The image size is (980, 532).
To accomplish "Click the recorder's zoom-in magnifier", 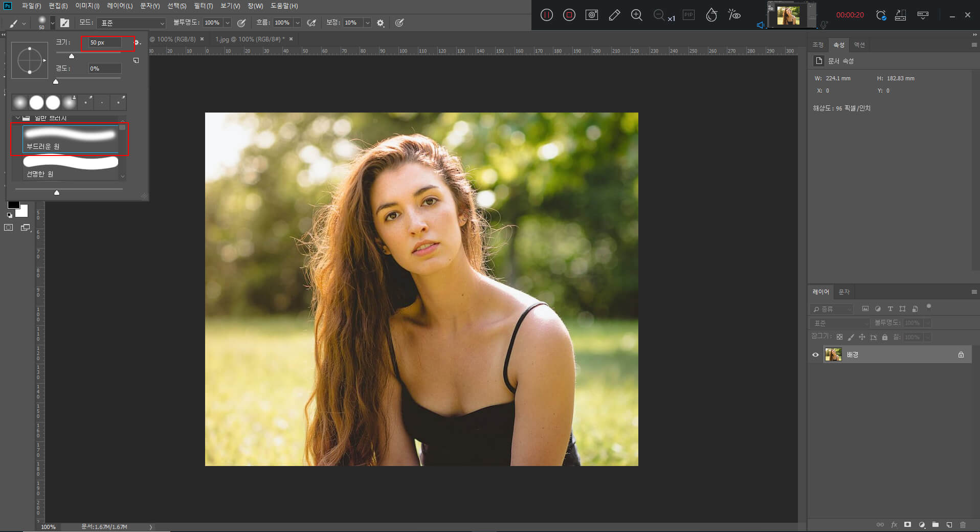I will click(x=637, y=15).
